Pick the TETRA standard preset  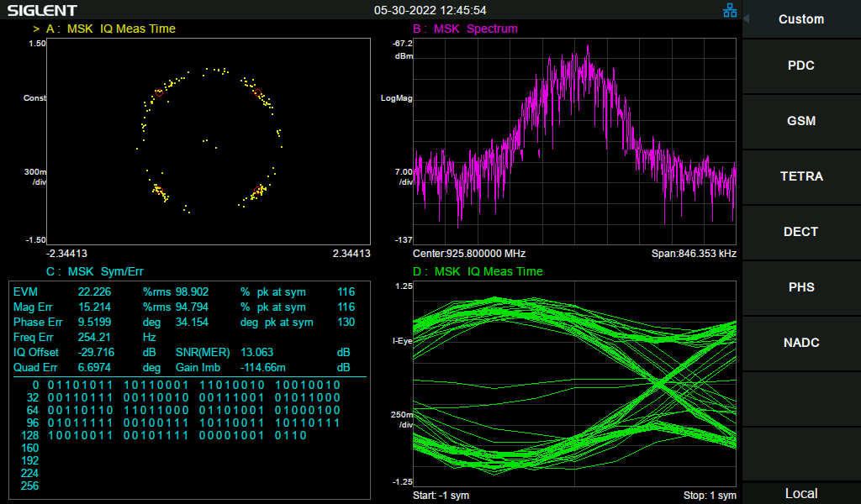pyautogui.click(x=801, y=176)
